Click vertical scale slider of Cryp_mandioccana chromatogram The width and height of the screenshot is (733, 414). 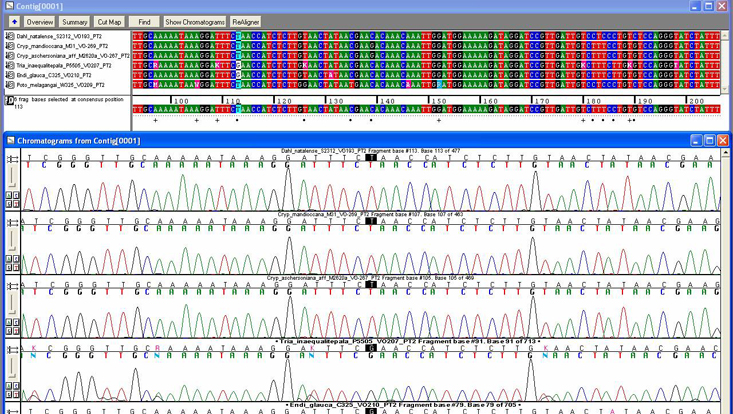[13, 241]
